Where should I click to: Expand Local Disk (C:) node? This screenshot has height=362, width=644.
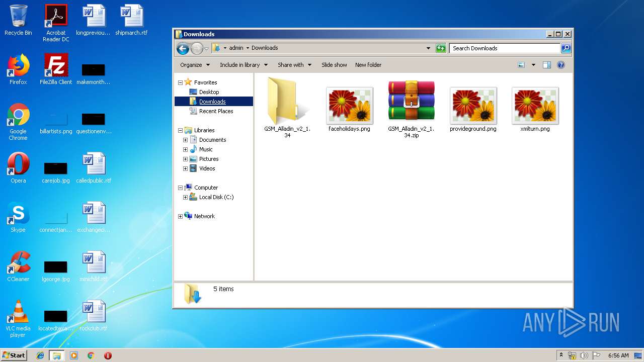pos(185,197)
